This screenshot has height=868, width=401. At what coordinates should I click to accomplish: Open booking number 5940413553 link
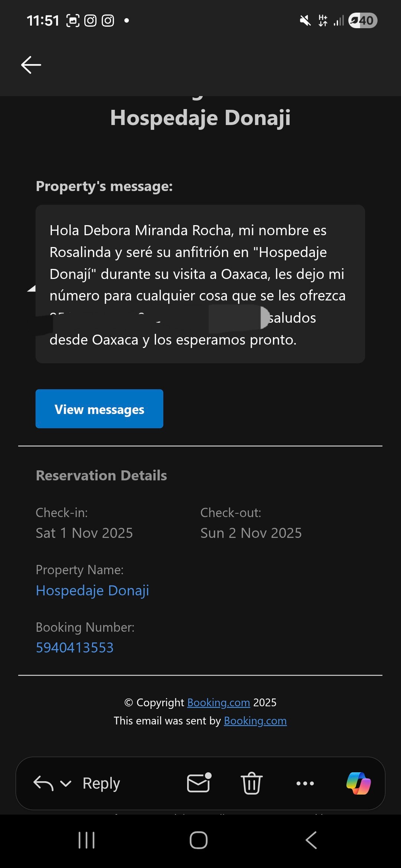(75, 648)
